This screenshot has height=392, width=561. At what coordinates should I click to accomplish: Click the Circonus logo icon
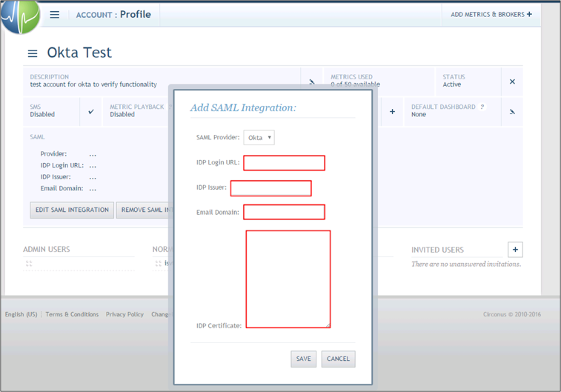coord(20,16)
